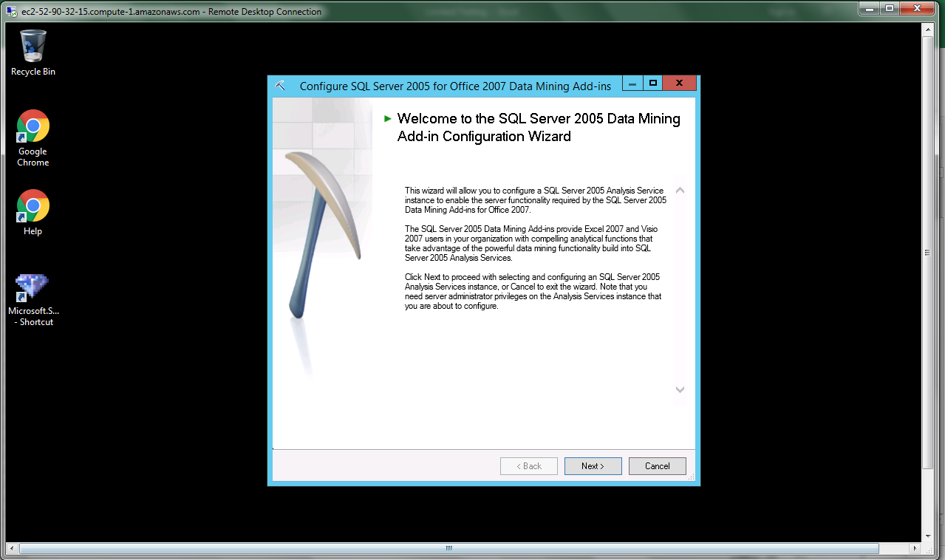945x560 pixels.
Task: Select the Microsoft.S... Shortcut desktop icon
Action: pyautogui.click(x=33, y=287)
